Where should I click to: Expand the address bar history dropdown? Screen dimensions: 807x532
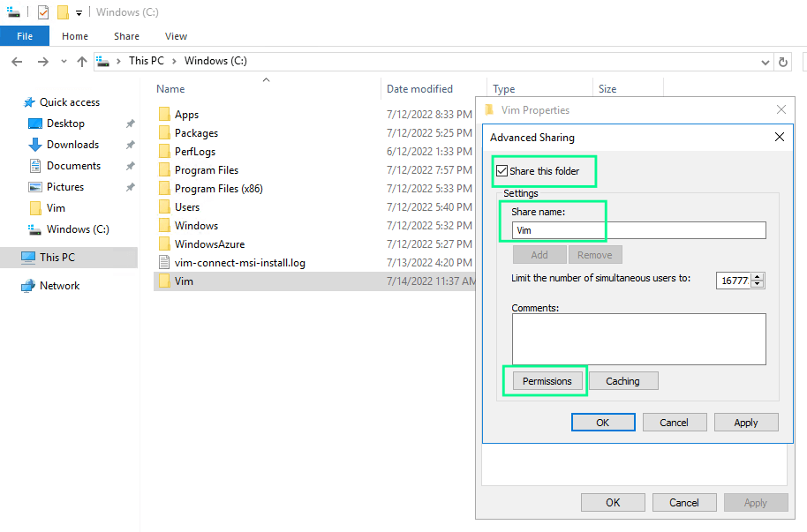pos(765,62)
